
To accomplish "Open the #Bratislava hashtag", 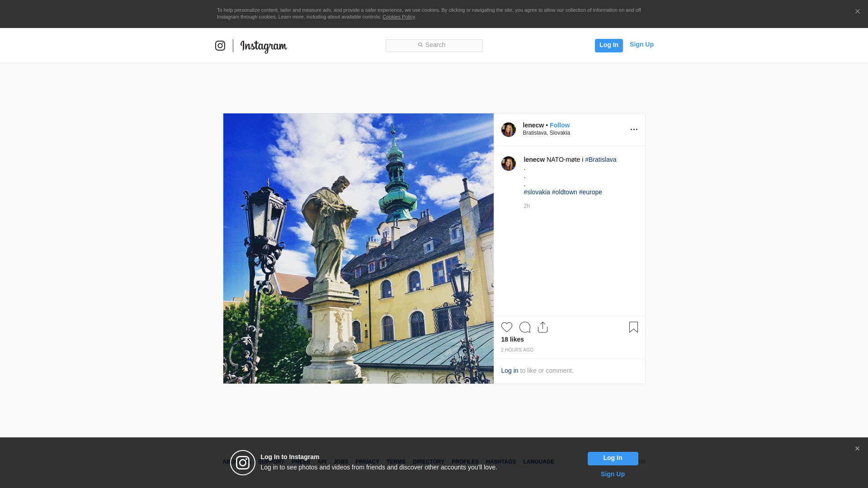I will coord(601,160).
